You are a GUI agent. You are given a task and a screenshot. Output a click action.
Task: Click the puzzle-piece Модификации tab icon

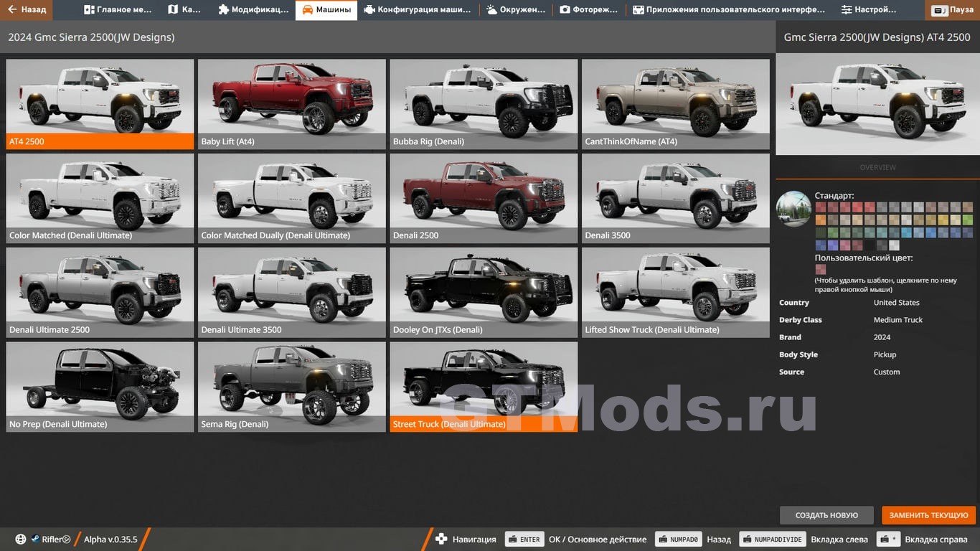click(x=223, y=10)
